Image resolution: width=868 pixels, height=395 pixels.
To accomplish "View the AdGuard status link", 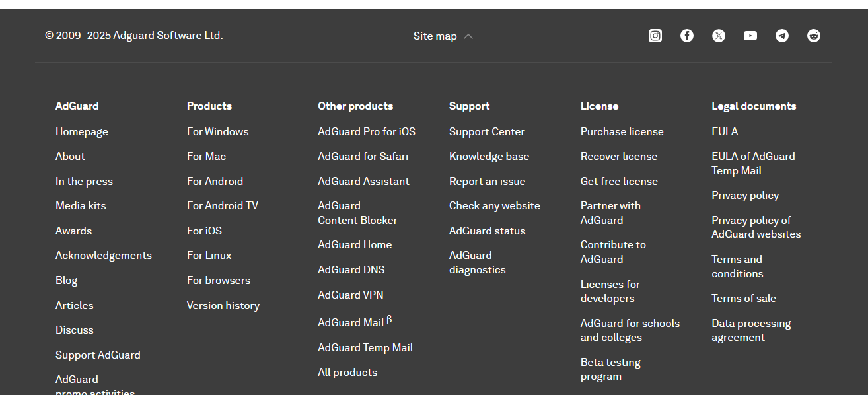I will pos(488,231).
